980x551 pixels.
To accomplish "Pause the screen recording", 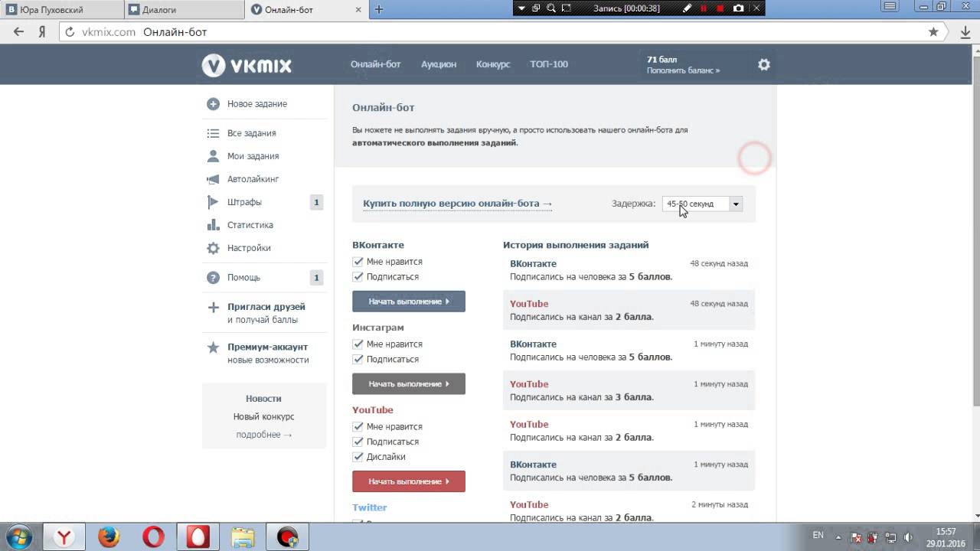I will pos(703,8).
